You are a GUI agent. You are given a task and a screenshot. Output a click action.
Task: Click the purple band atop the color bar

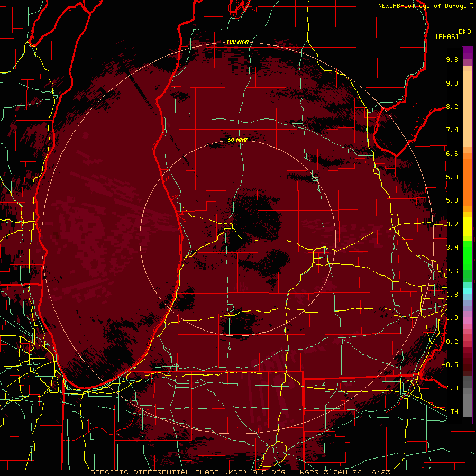point(467,53)
